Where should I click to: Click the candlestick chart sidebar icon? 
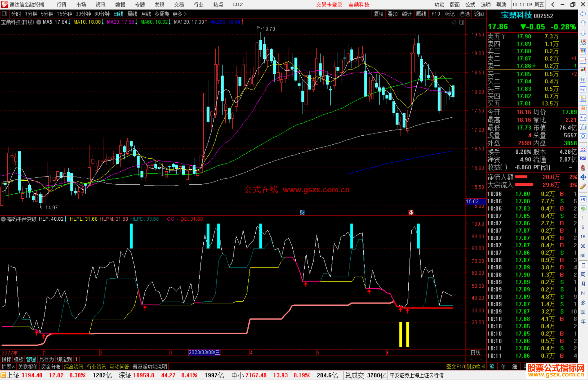583,70
